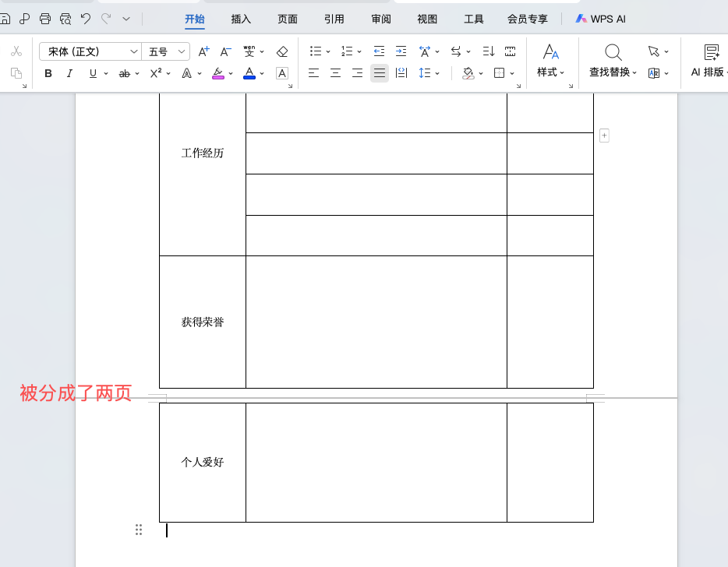
Task: Increase paragraph indent
Action: click(401, 51)
